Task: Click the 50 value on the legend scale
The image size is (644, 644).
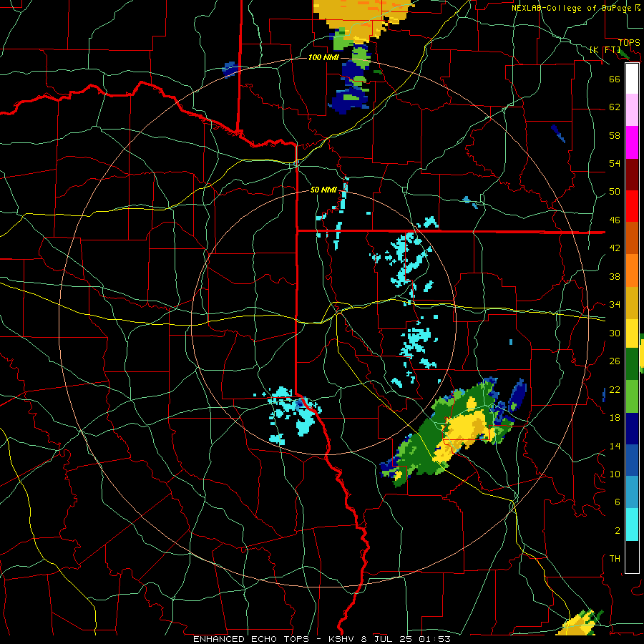Action: (615, 192)
